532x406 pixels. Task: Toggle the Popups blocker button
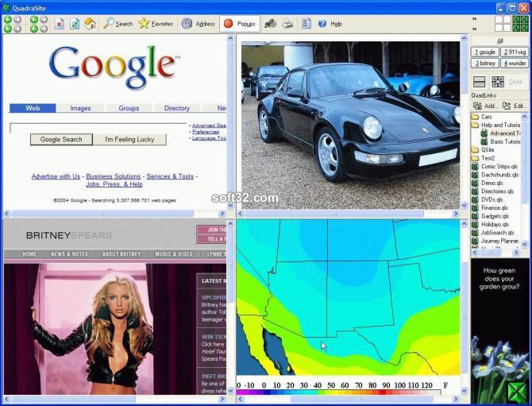point(240,24)
